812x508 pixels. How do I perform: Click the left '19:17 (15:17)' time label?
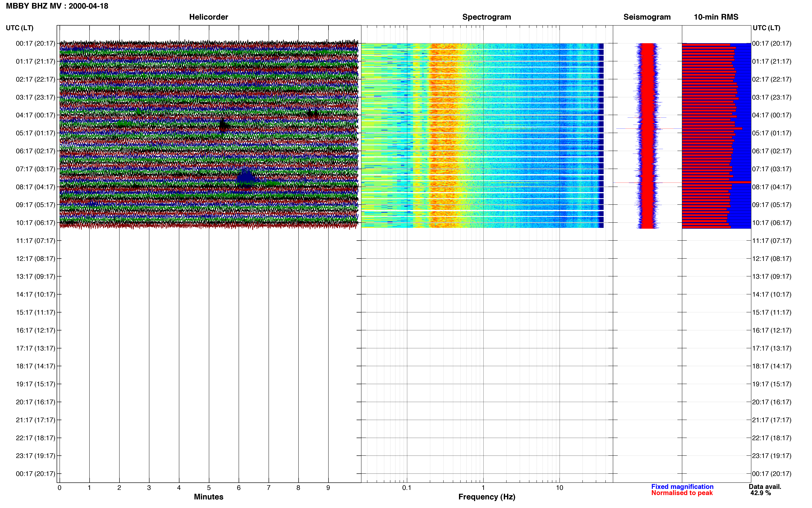click(35, 384)
